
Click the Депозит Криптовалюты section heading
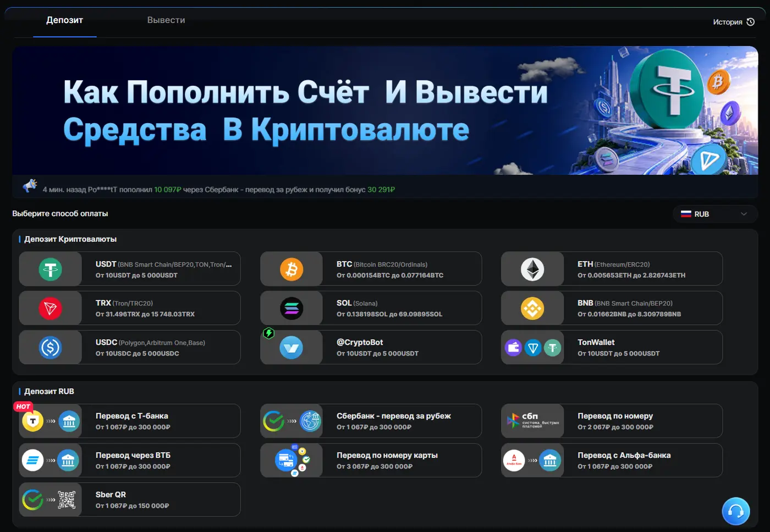(70, 239)
